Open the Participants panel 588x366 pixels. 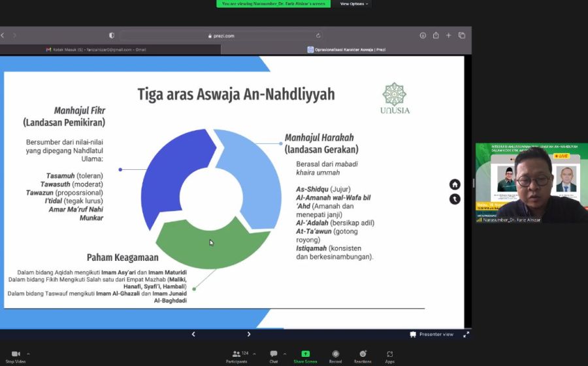pos(237,354)
